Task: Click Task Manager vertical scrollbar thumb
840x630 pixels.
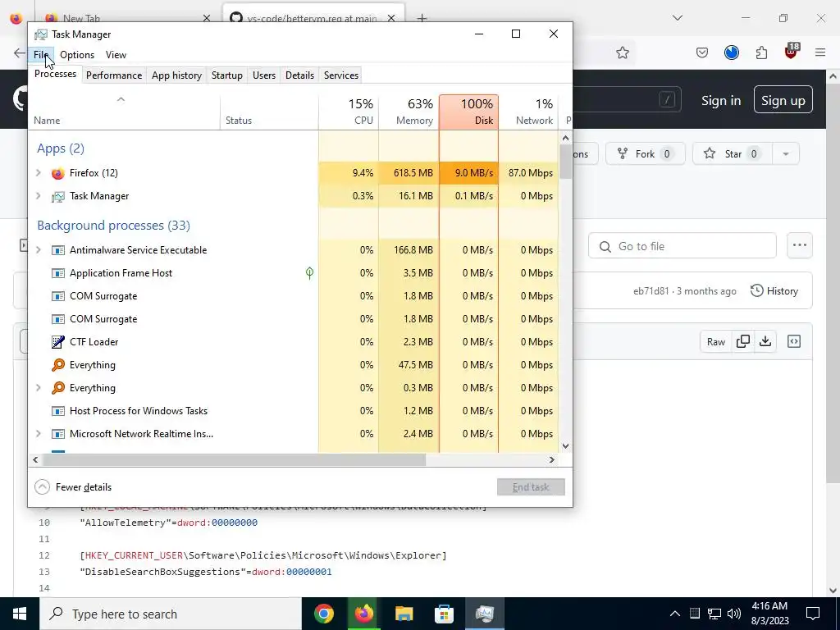Action: 565,162
